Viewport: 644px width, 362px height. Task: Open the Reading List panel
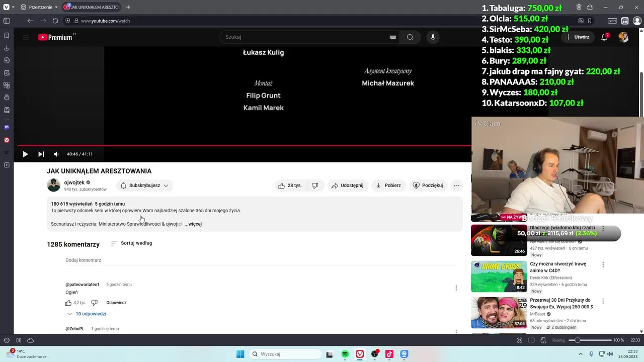[x=7, y=110]
